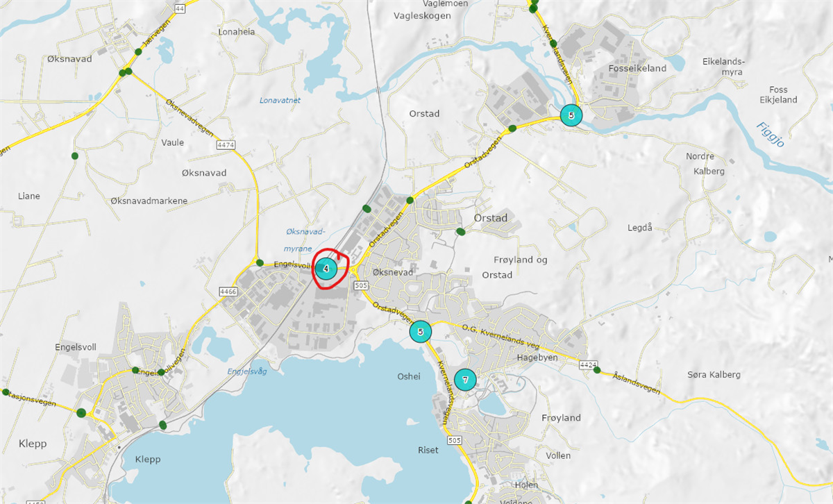Click road shield 44 at top
Screen dimensions: 833x504
180,8
